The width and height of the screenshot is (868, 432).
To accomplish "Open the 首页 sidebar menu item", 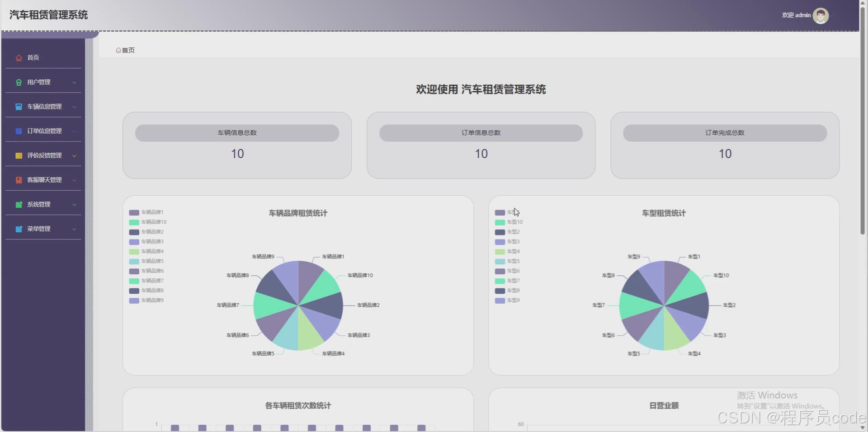I will [x=43, y=57].
